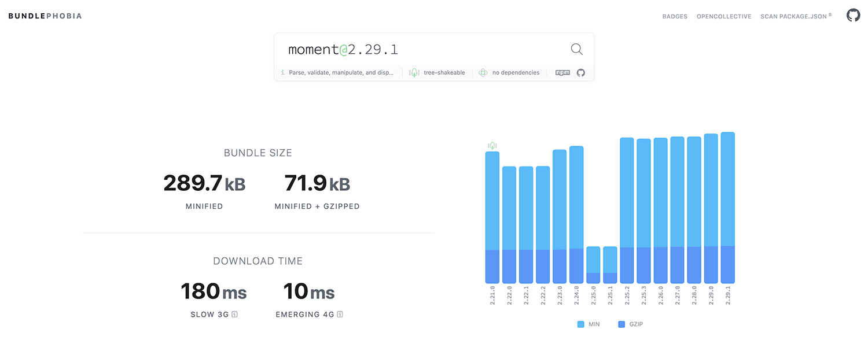Click the search magnifier icon

[576, 49]
